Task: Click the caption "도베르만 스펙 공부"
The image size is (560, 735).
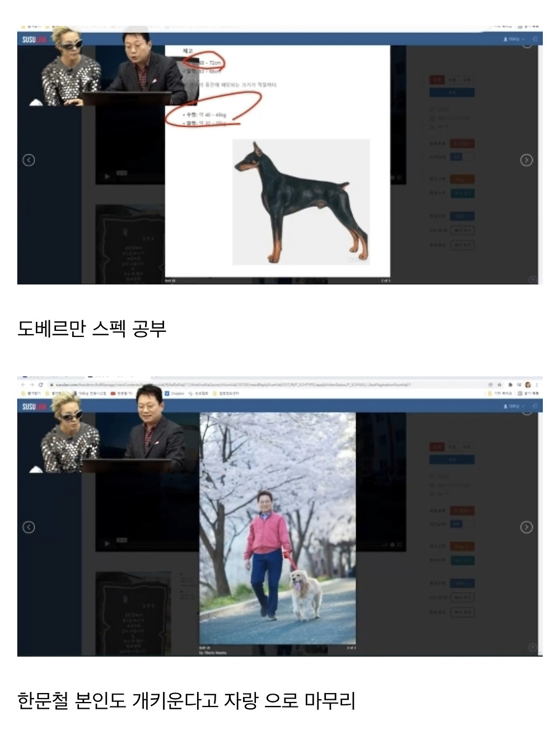Action: pos(92,329)
